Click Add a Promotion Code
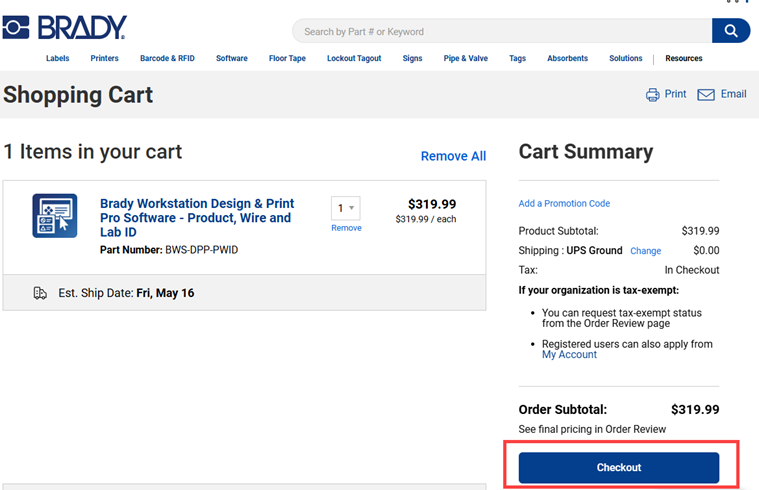 tap(564, 203)
